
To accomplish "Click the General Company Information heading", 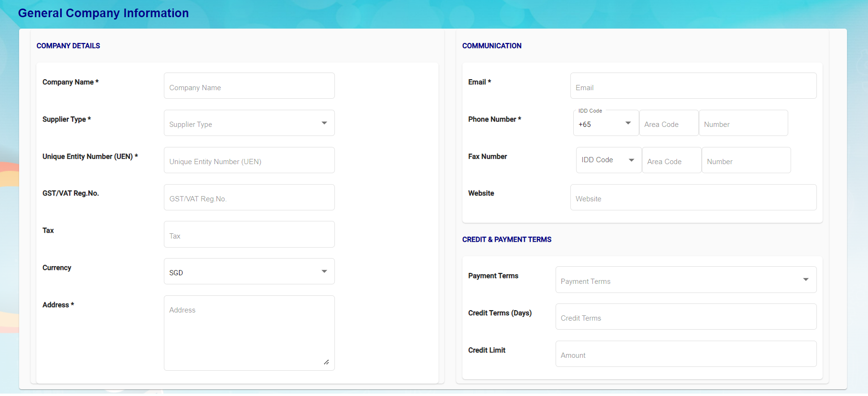I will pyautogui.click(x=103, y=13).
